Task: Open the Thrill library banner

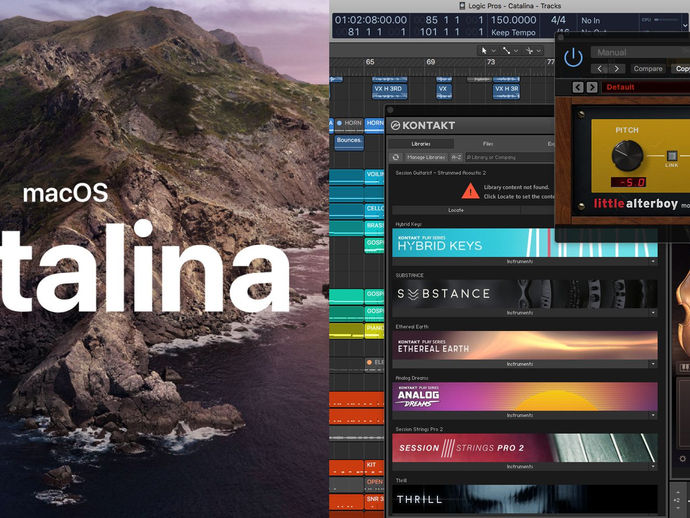Action: (x=525, y=499)
